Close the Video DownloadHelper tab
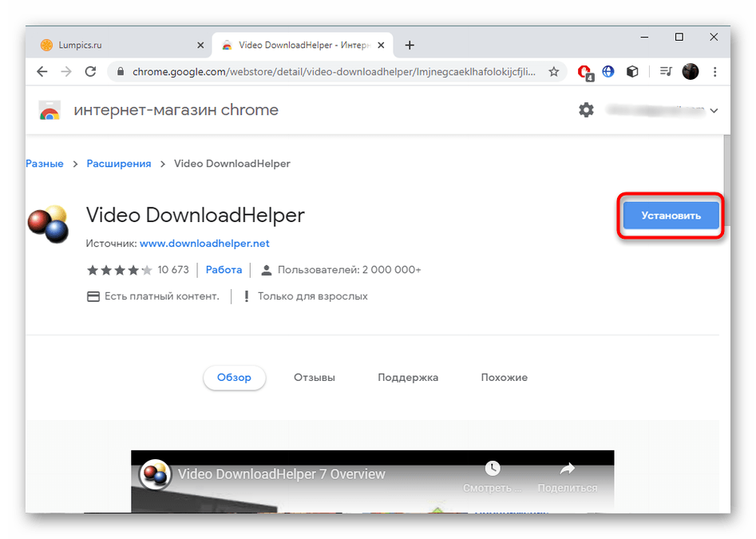Image resolution: width=756 pixels, height=539 pixels. coord(381,46)
